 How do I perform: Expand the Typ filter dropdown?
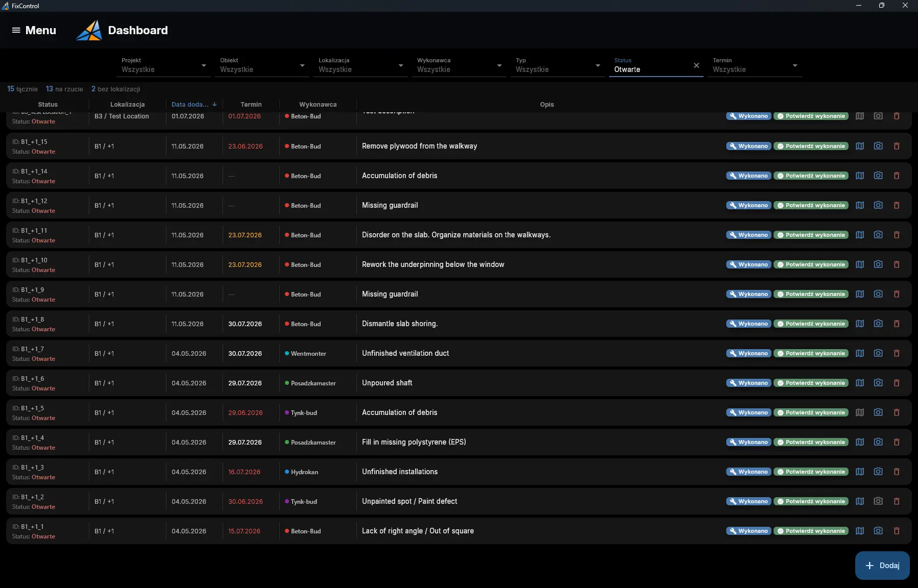point(558,65)
